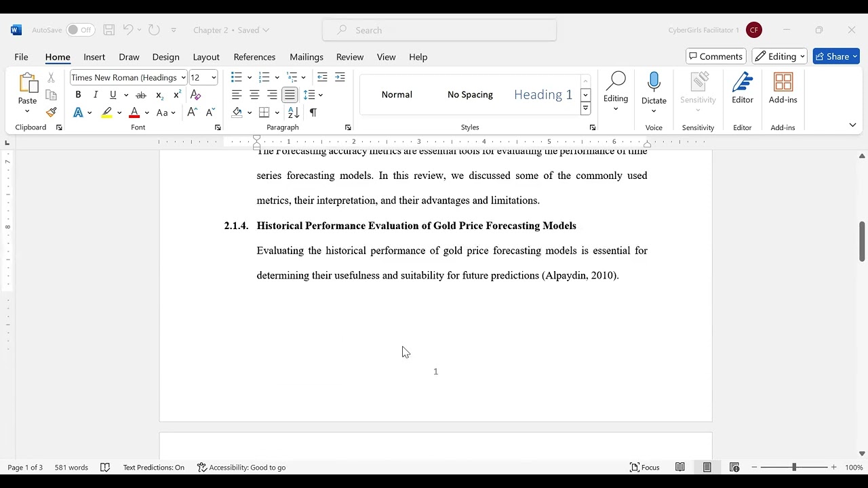The height and width of the screenshot is (488, 868).
Task: Apply Subscript formatting
Action: 159,95
